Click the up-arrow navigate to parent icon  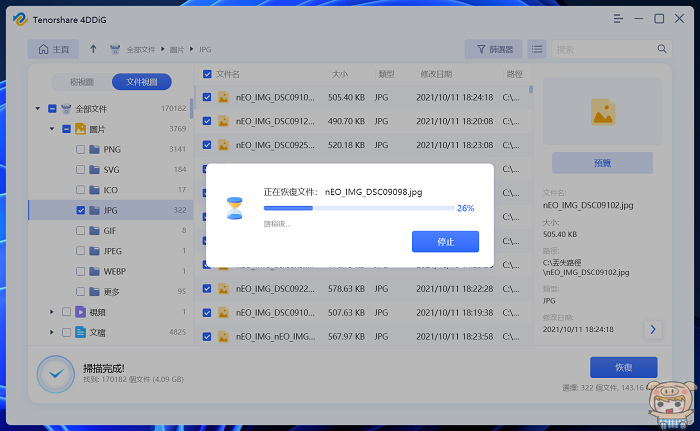94,49
